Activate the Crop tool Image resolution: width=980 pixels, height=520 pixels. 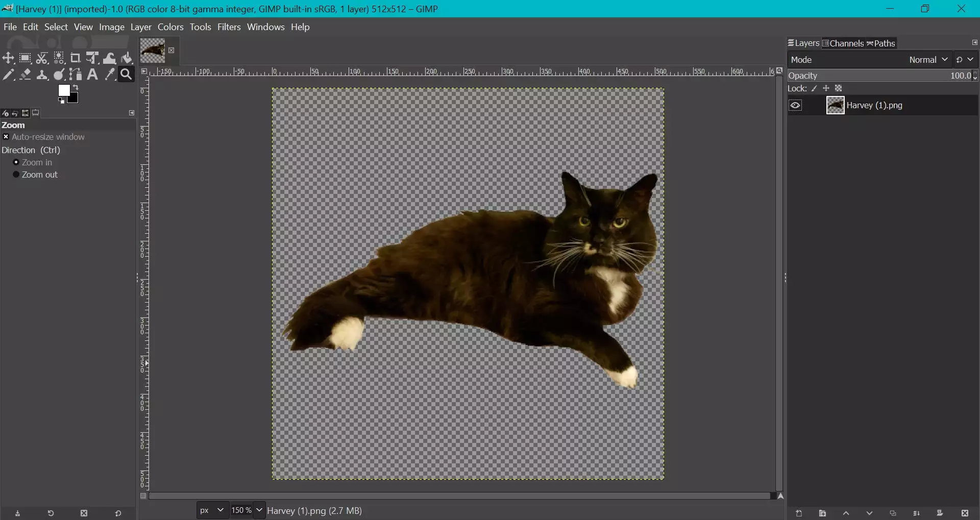pos(75,58)
